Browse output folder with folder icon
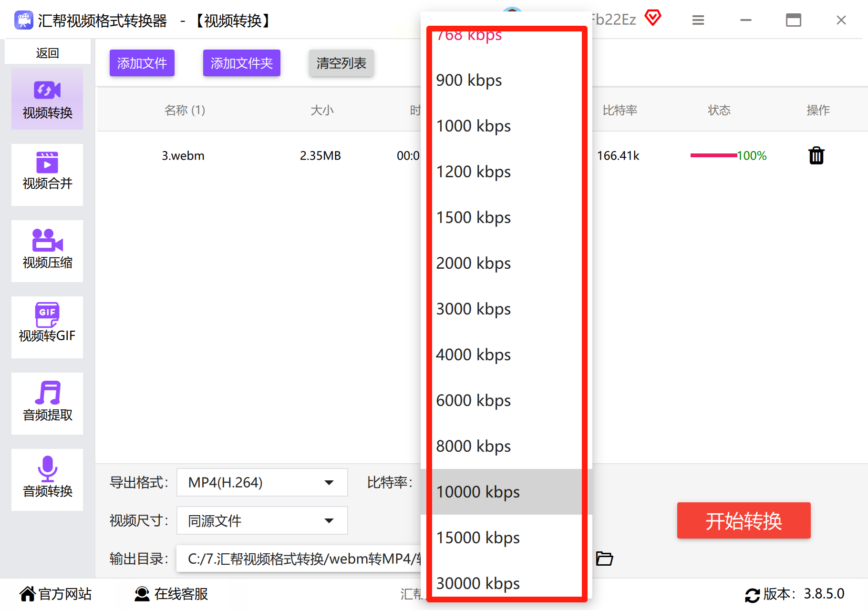 click(x=604, y=558)
